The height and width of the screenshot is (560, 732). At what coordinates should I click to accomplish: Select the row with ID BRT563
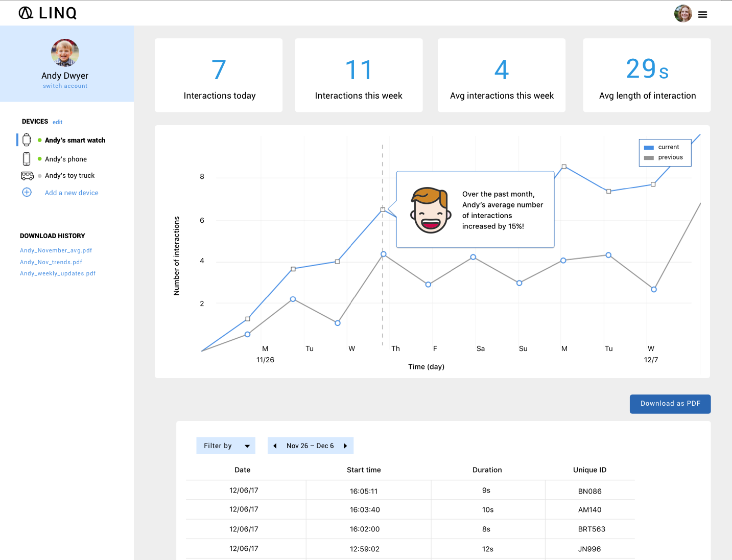pos(410,529)
